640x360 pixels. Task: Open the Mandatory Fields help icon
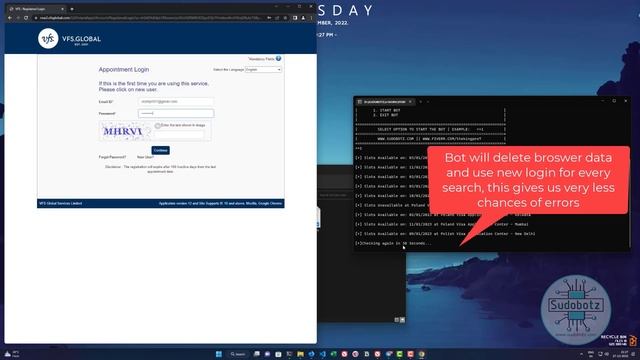[x=278, y=59]
